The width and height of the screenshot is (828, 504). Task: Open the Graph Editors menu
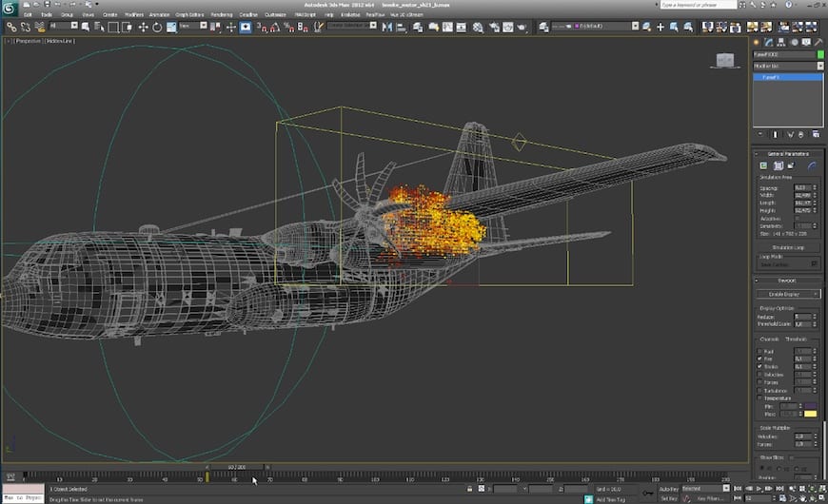[x=189, y=15]
